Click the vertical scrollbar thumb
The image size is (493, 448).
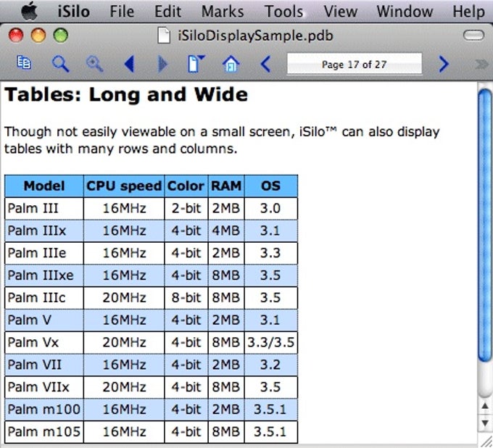[x=485, y=225]
